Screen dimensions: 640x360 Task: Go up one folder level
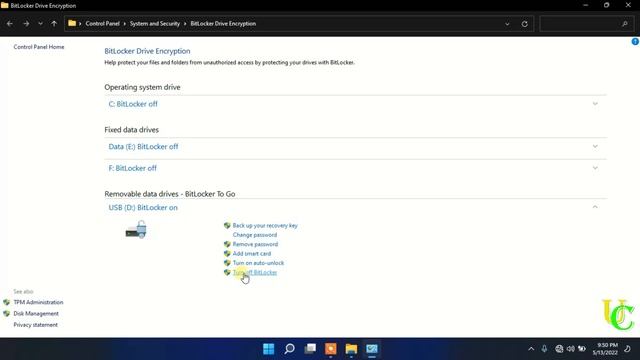tap(54, 24)
